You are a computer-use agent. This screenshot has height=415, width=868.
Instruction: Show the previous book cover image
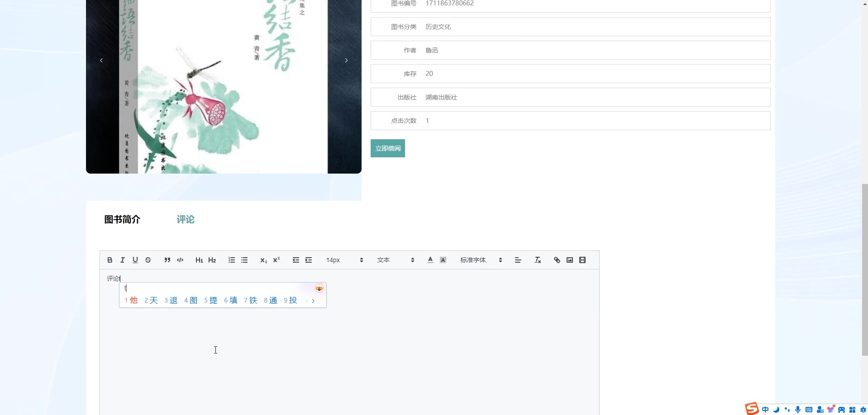click(101, 60)
